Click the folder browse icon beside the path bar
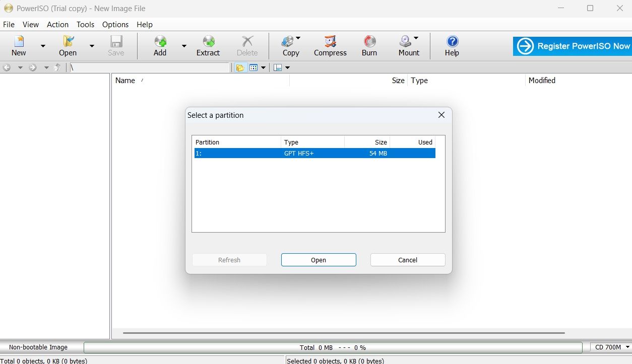Image resolution: width=632 pixels, height=364 pixels. (x=240, y=67)
